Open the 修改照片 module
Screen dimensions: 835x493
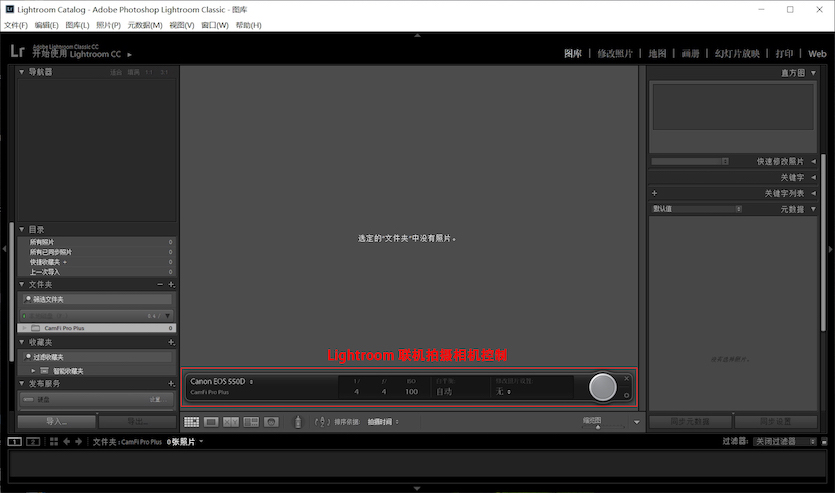(615, 53)
